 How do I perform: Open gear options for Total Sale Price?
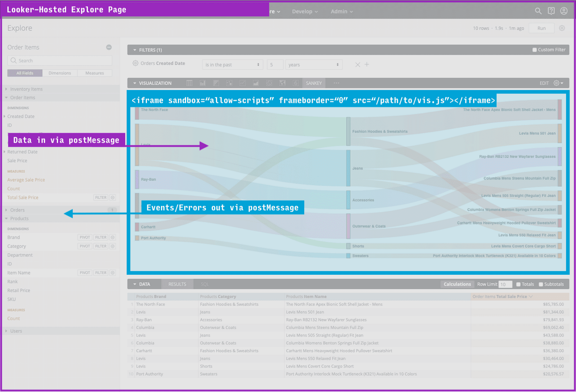point(113,197)
